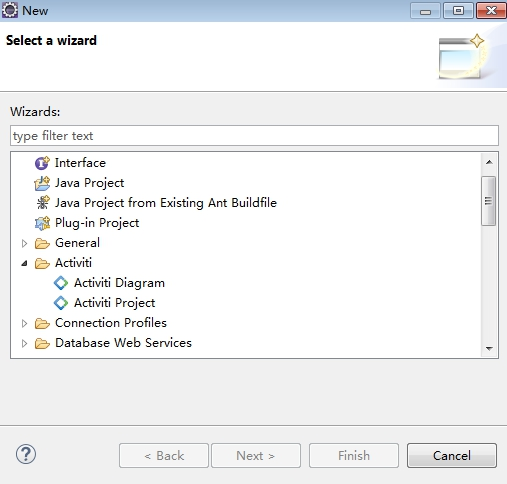
Task: Collapse the Activiti folder
Action: click(x=24, y=263)
